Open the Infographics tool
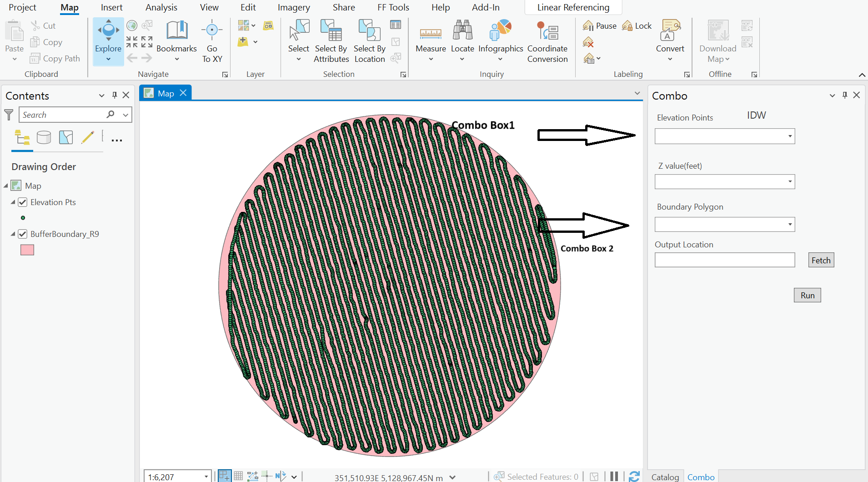868x482 pixels. tap(501, 41)
